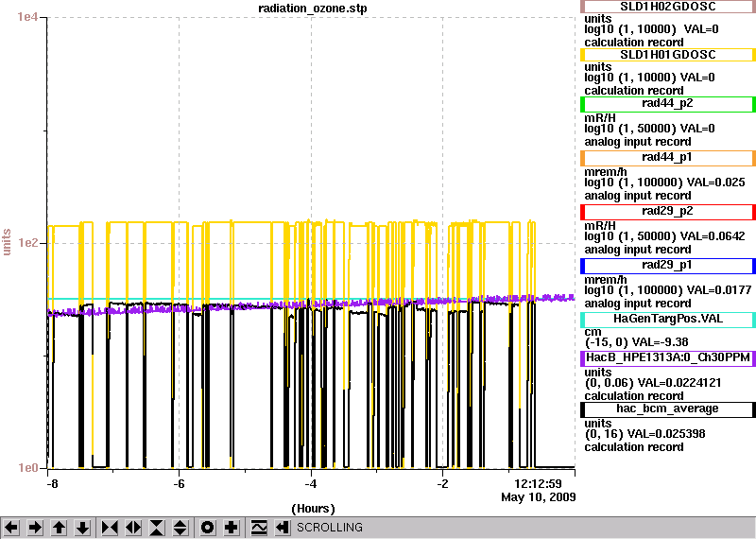Select the rad44_p2 curve legend button
The height and width of the screenshot is (539, 756).
(668, 103)
